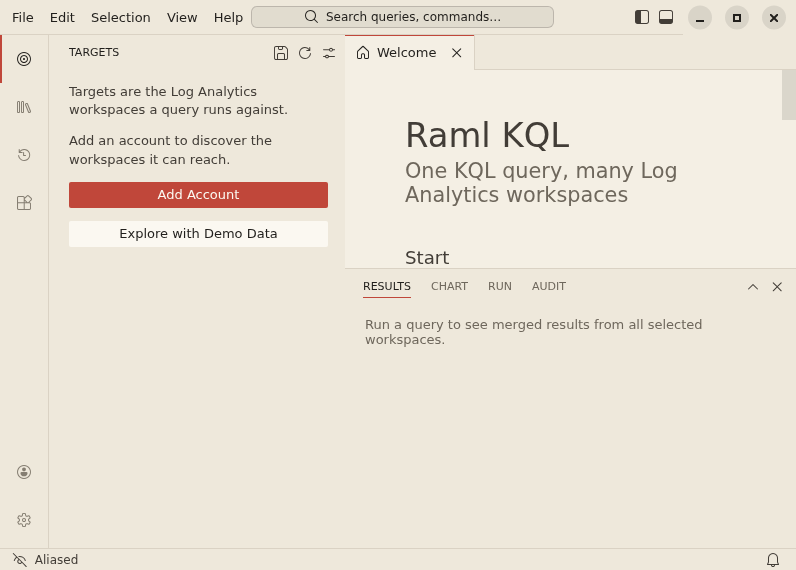The width and height of the screenshot is (796, 570).
Task: Click the Add Account button
Action: (x=198, y=195)
